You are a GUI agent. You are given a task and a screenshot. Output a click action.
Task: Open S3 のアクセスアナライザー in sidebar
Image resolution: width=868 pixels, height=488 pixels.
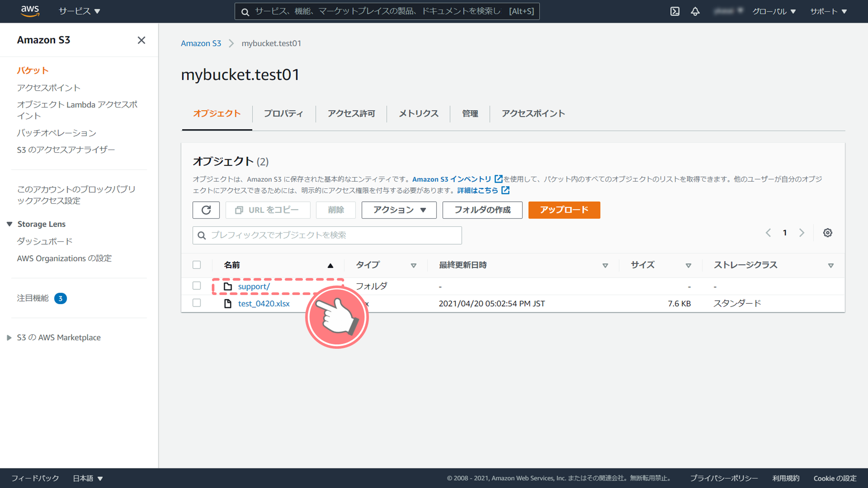click(66, 150)
